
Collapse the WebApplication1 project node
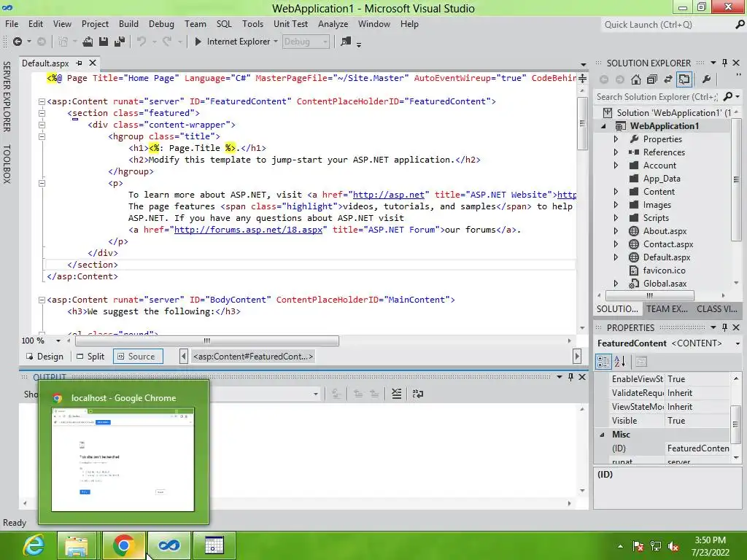pyautogui.click(x=603, y=126)
